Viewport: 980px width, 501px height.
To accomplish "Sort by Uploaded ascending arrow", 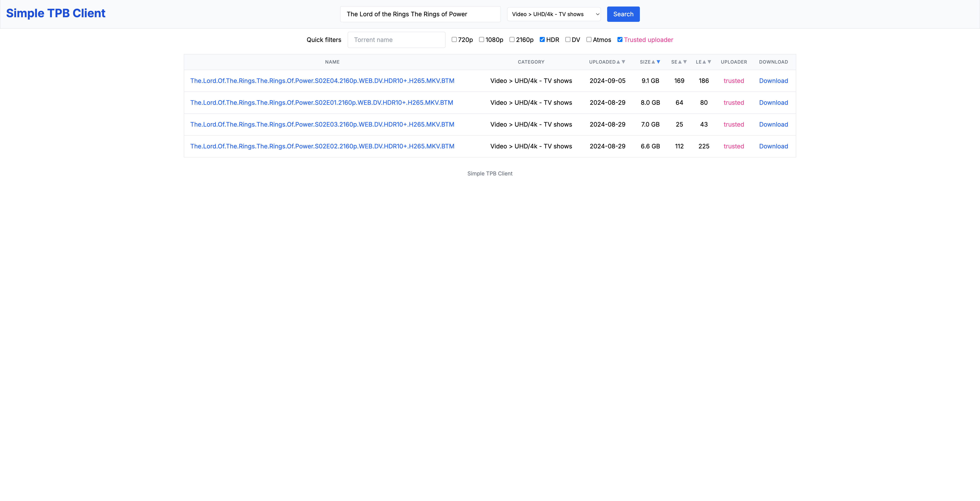I will tap(618, 62).
